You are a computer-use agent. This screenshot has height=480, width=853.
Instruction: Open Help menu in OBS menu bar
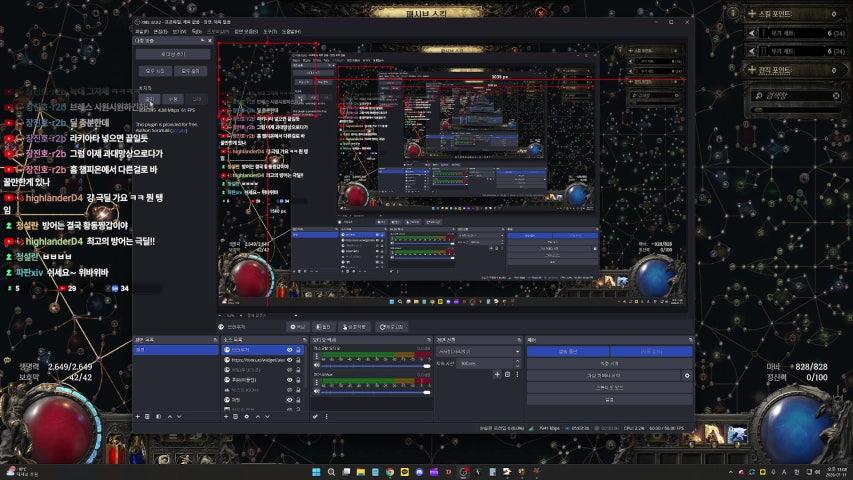(x=290, y=32)
